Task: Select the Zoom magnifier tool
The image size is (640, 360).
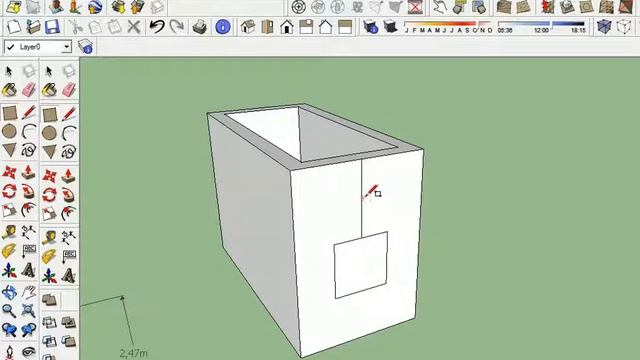Action: click(9, 311)
